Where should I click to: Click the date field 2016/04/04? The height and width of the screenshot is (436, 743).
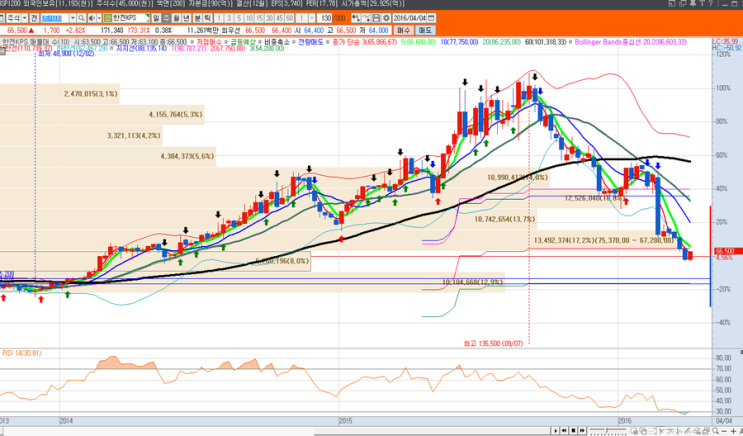410,18
